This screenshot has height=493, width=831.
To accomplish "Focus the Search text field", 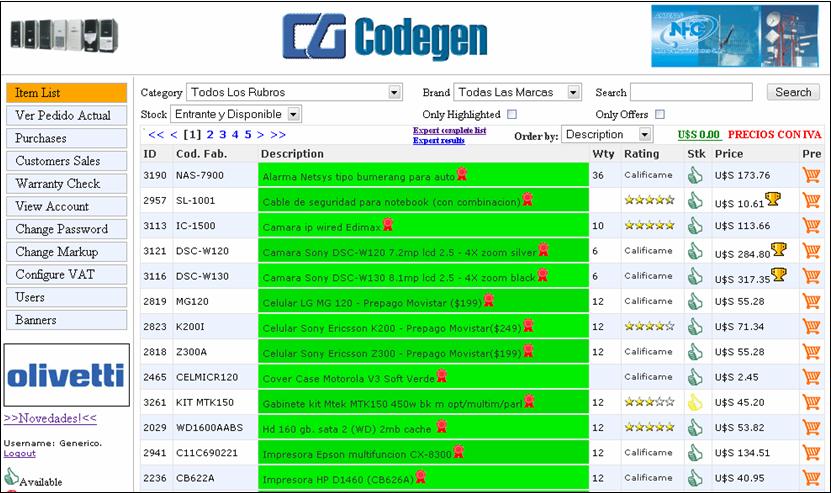I will [x=691, y=92].
